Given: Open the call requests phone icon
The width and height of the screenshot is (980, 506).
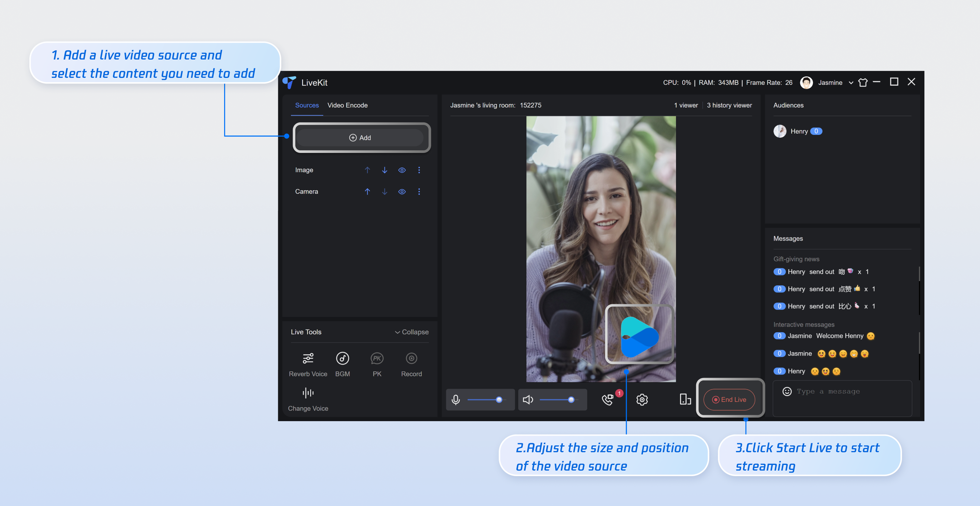Looking at the screenshot, I should (608, 399).
